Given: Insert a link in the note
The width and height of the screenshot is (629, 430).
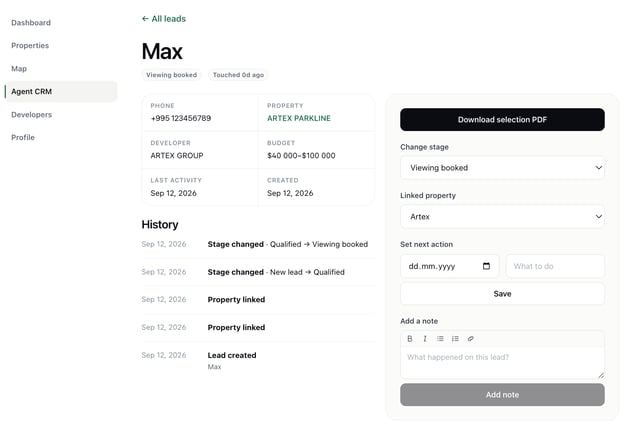Looking at the screenshot, I should click(471, 339).
